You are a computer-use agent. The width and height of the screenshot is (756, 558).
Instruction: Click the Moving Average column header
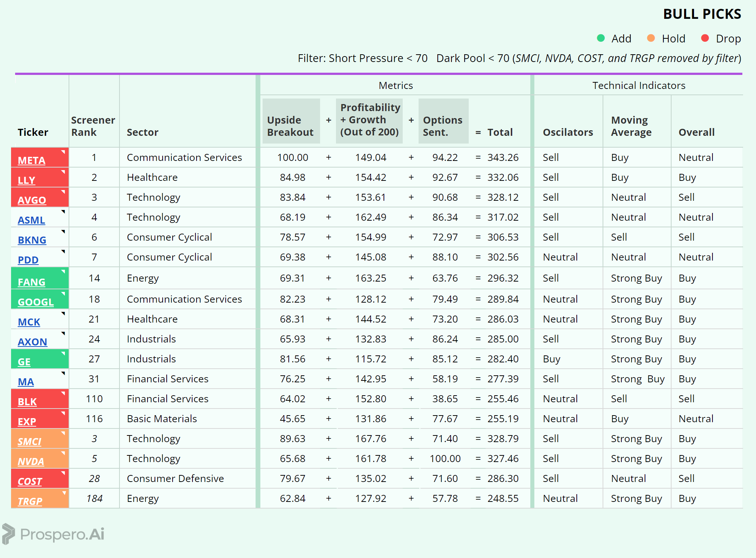631,126
